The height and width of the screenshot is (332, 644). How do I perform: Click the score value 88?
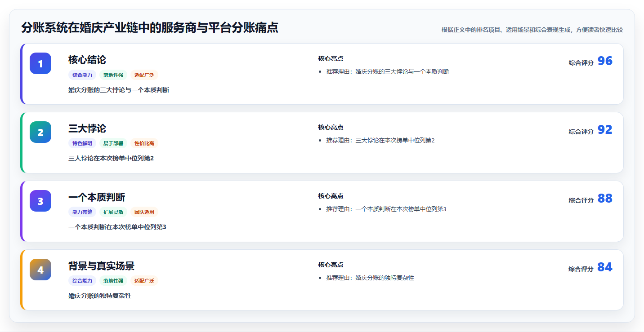point(605,199)
